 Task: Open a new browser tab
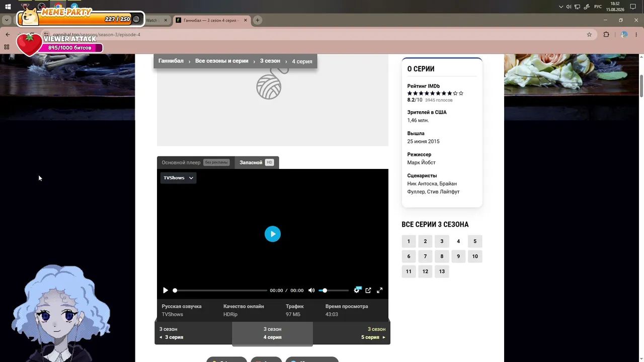pos(258,20)
